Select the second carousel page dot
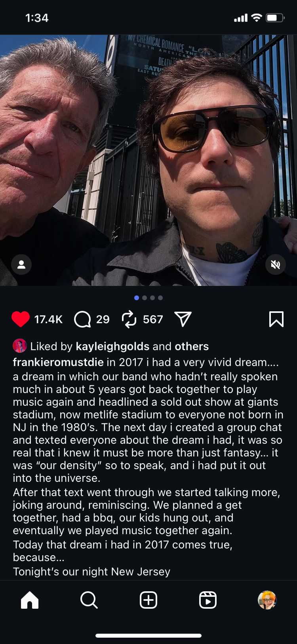This screenshot has width=297, height=644. [x=145, y=298]
